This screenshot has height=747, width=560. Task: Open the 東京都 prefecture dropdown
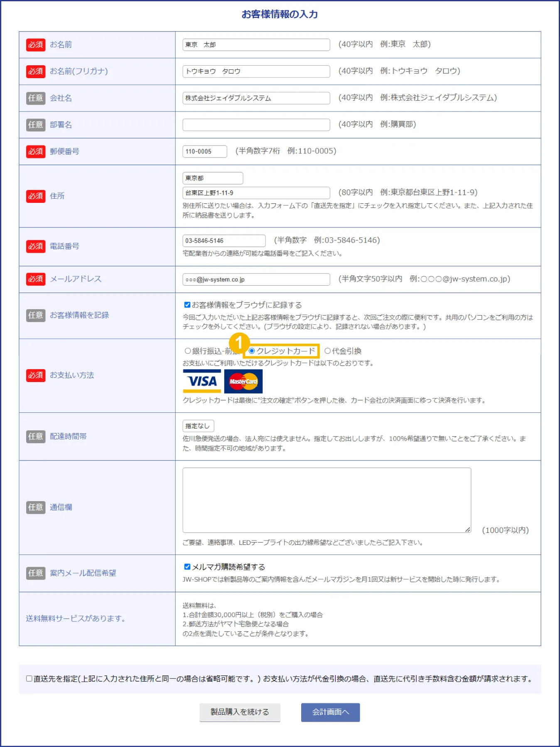pos(213,178)
